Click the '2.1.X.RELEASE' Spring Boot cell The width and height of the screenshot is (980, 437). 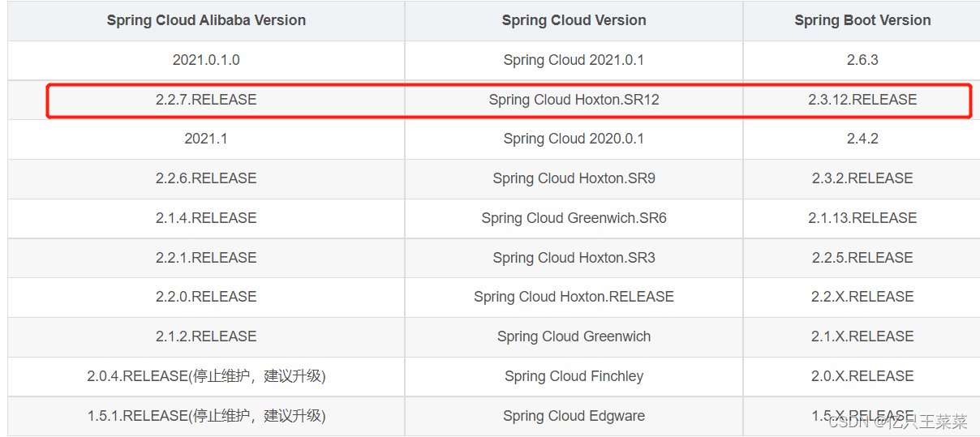(862, 336)
